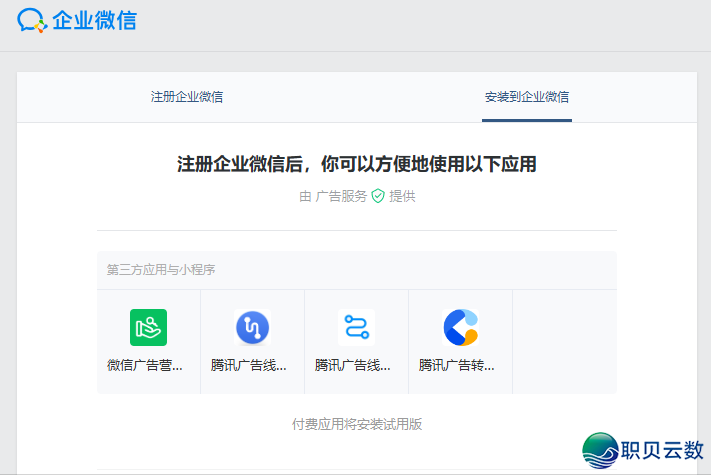711x475 pixels.
Task: Switch to the 安装到企业微信 tab
Action: click(x=526, y=97)
